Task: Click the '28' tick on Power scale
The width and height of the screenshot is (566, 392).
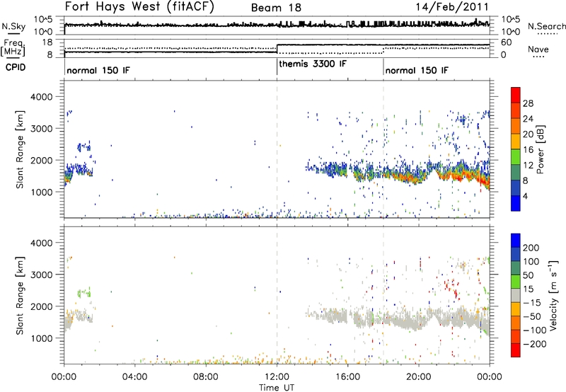Action: (528, 103)
